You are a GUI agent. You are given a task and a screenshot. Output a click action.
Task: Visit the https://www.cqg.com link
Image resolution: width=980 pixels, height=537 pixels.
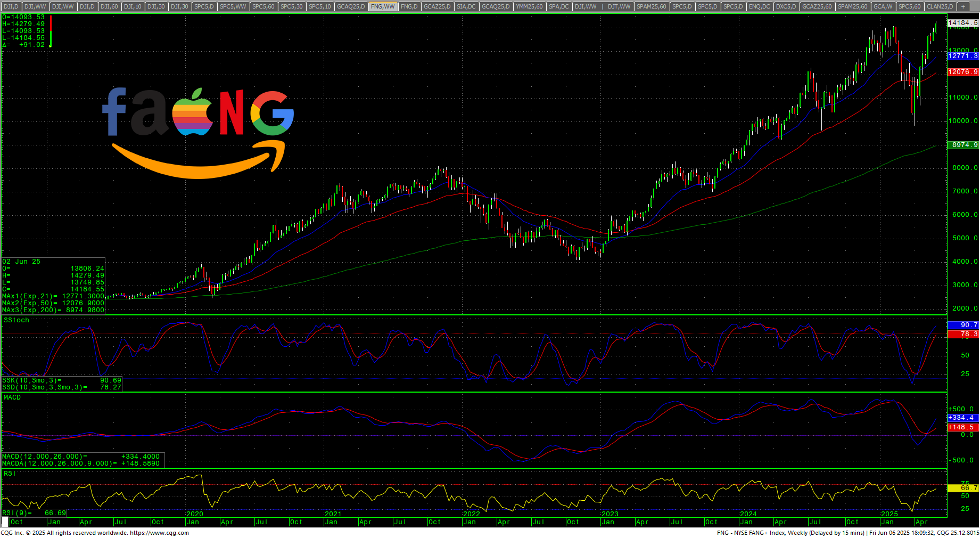pos(159,533)
